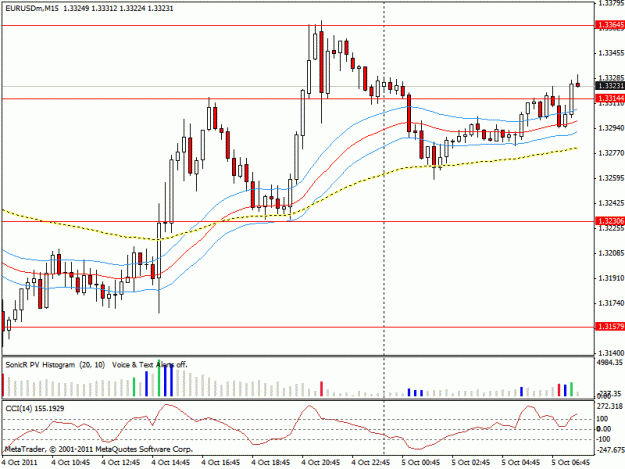Viewport: 625px width, 469px height.
Task: Click the 1.33455 price scale value
Action: pyautogui.click(x=611, y=53)
